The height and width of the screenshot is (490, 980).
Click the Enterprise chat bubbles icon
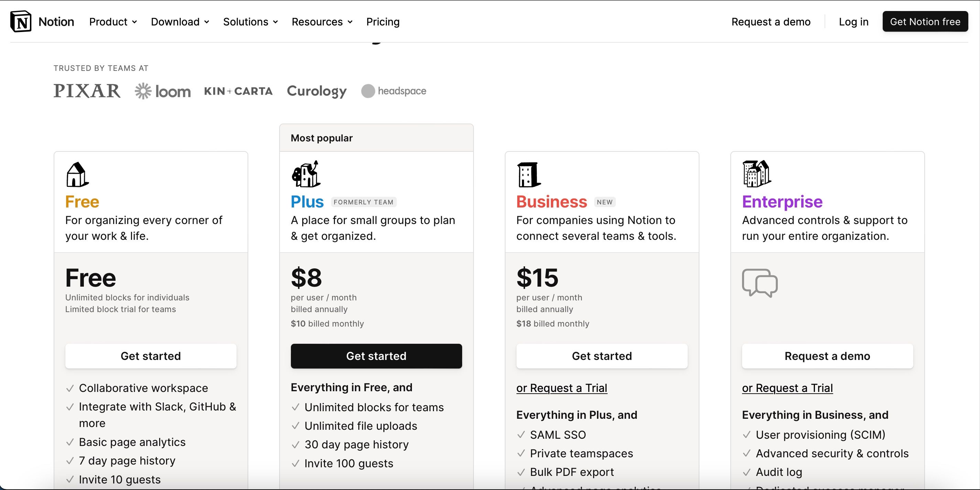pos(760,283)
